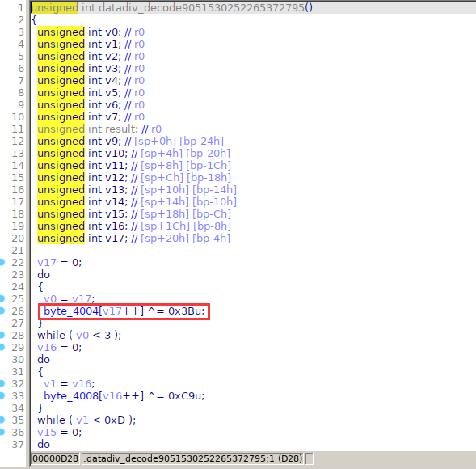Click declaration 'unsigned int v2; // r0'
Screen dimensions: 476x469
click(x=91, y=56)
